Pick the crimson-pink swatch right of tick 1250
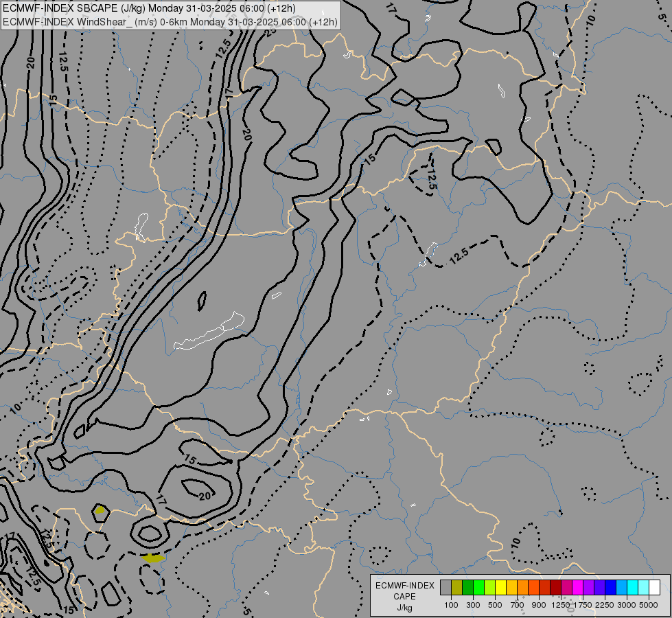This screenshot has height=618, width=672. coord(567,588)
